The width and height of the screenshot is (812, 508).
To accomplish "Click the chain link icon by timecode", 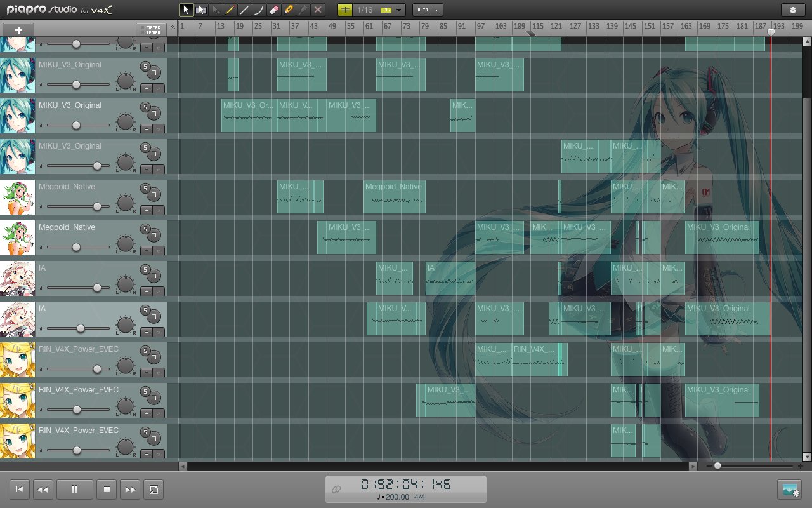I will pos(337,489).
